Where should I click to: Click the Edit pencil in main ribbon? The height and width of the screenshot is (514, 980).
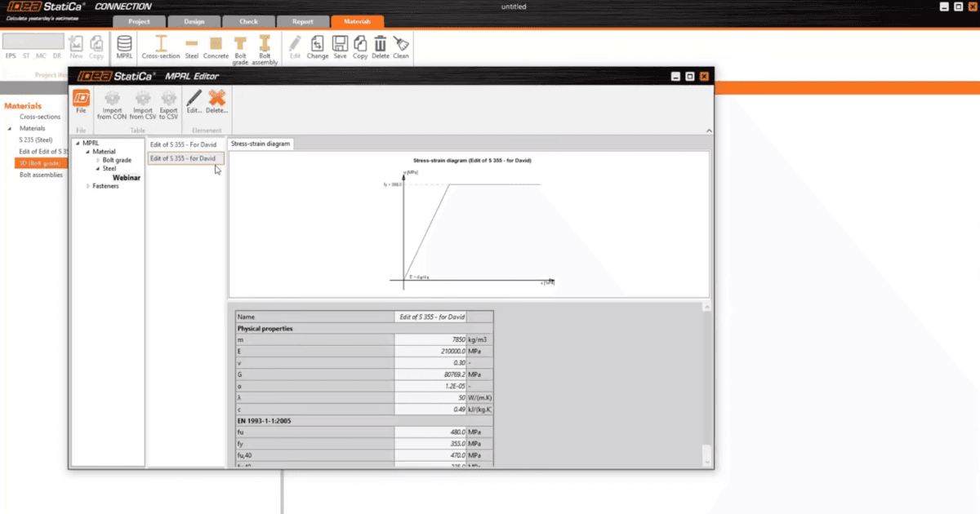[x=295, y=47]
